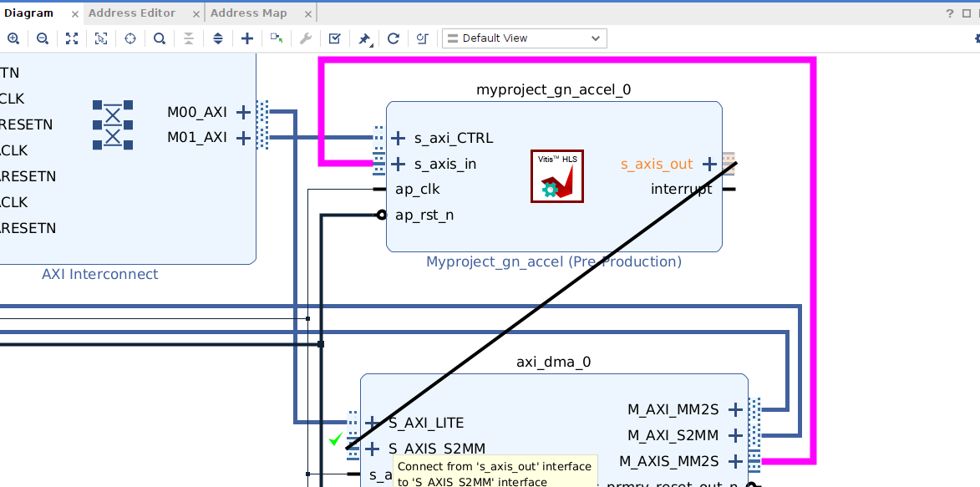Click the regenerate layout refresh icon
The width and height of the screenshot is (980, 487).
(394, 38)
